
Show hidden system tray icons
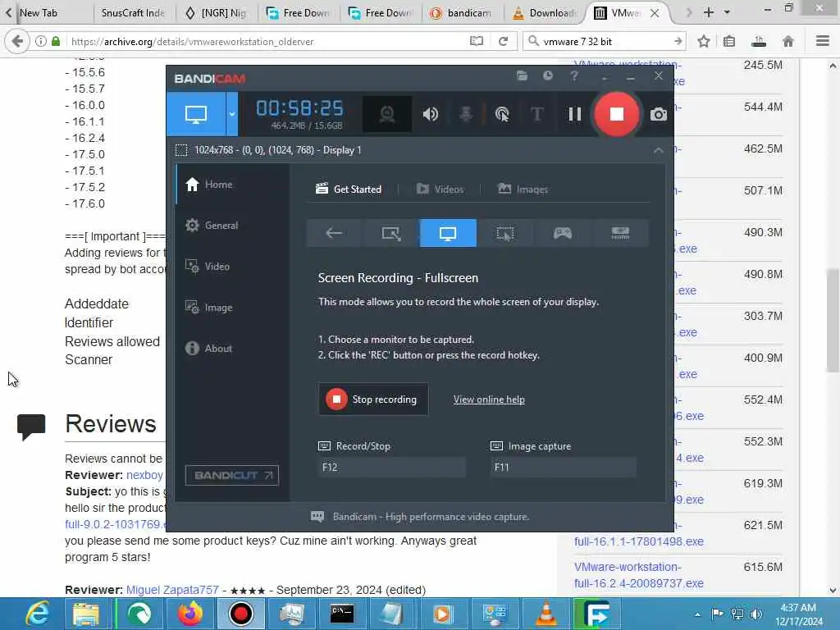tap(697, 614)
